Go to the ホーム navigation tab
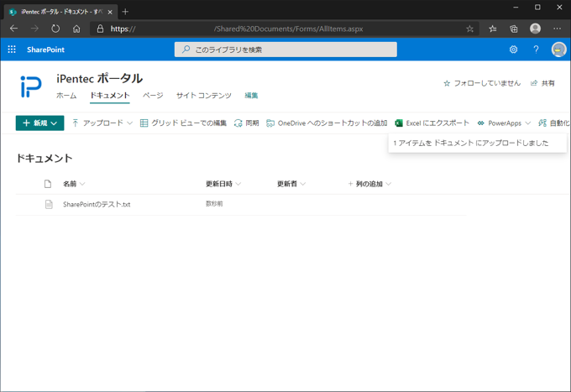This screenshot has height=392, width=571. point(66,96)
